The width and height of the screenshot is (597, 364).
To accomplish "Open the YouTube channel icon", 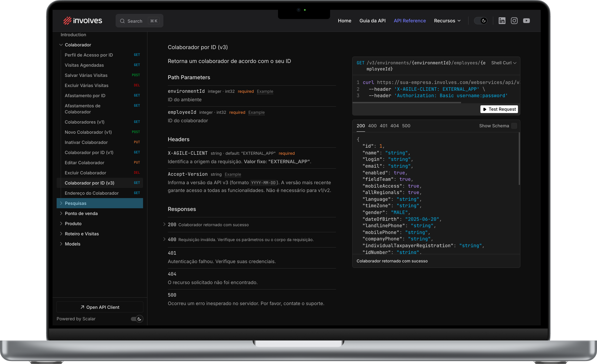I will coord(526,21).
